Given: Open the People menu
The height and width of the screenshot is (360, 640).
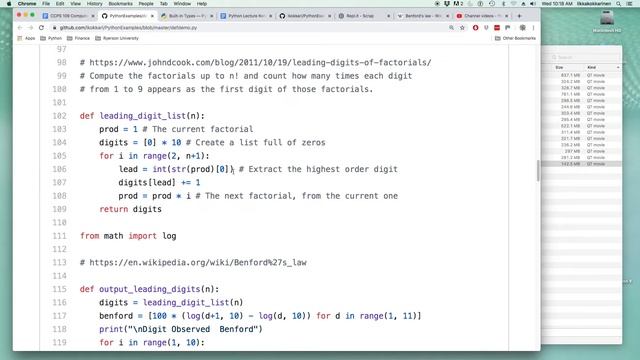Looking at the screenshot, I should coord(146,4).
